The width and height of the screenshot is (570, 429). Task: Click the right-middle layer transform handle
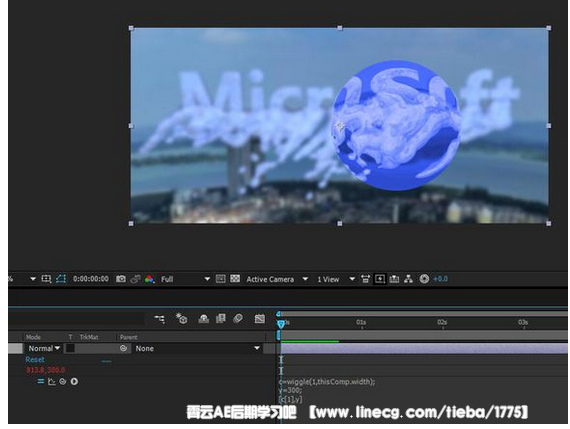[x=549, y=126]
